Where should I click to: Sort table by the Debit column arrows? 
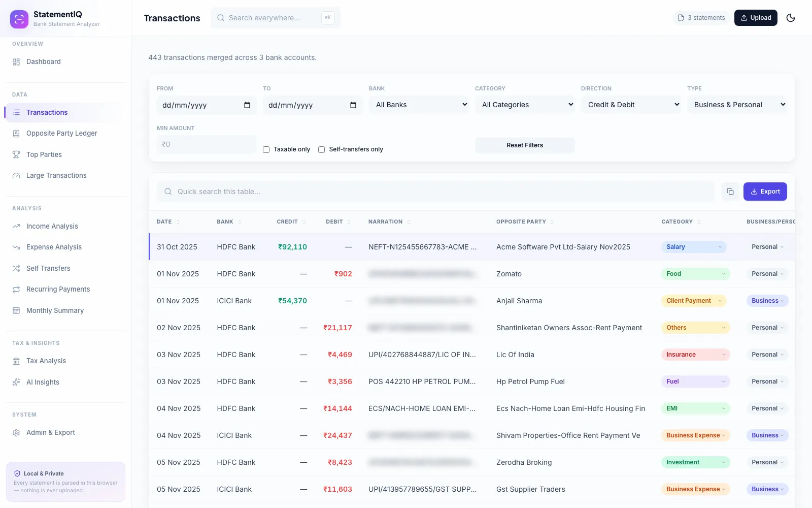click(349, 222)
